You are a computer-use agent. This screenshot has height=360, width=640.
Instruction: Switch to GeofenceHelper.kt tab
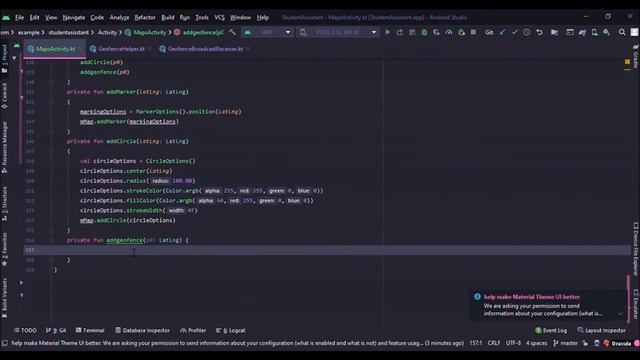click(x=121, y=49)
